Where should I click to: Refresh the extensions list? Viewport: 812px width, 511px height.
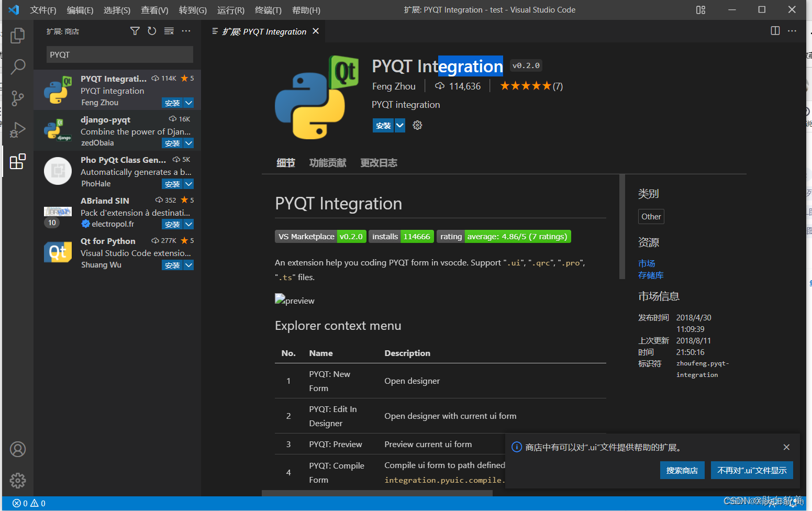[x=152, y=31]
